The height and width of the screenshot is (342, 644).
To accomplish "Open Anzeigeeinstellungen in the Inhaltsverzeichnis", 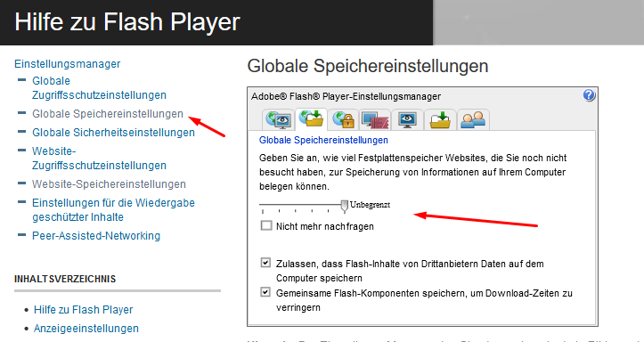I will tap(86, 329).
